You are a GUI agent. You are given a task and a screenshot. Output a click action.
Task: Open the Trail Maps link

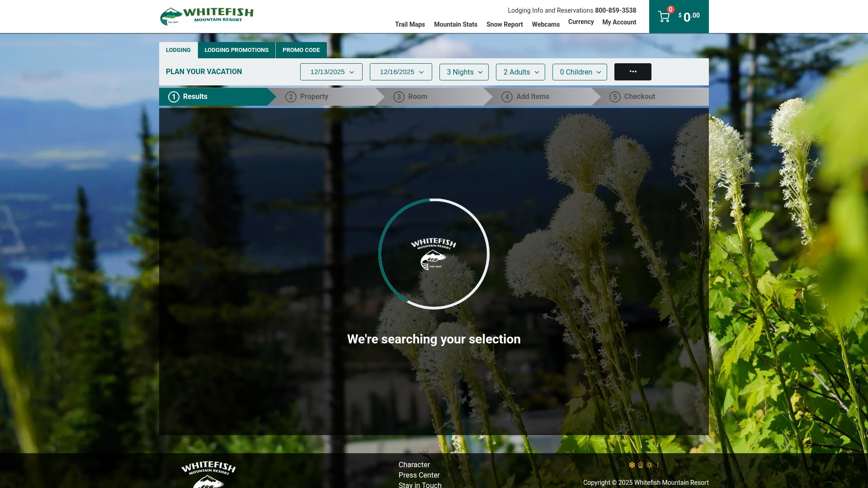coord(410,24)
